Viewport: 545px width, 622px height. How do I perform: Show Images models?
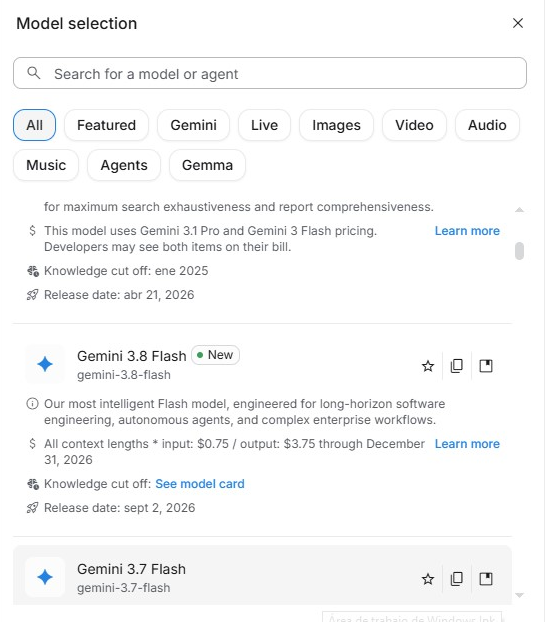pos(336,125)
